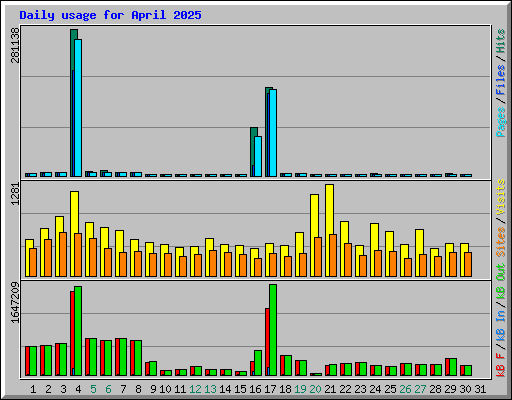Click the tall cyan files bar for day 4

(x=78, y=108)
